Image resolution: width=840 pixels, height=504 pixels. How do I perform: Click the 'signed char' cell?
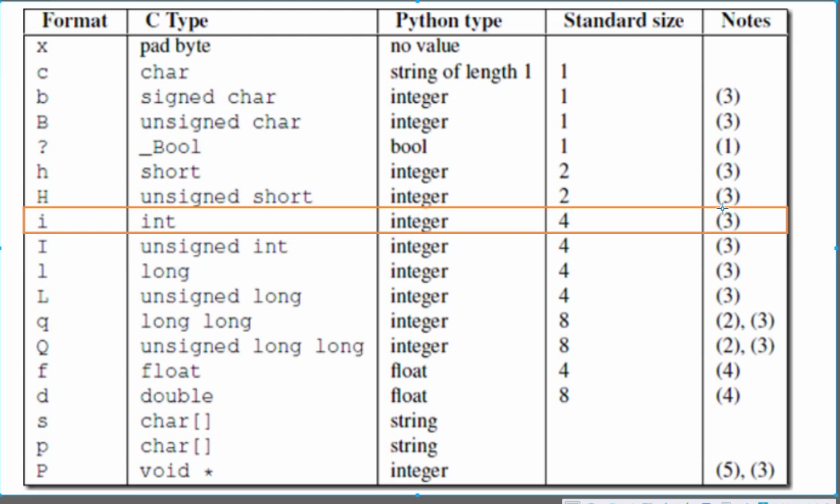click(x=207, y=97)
